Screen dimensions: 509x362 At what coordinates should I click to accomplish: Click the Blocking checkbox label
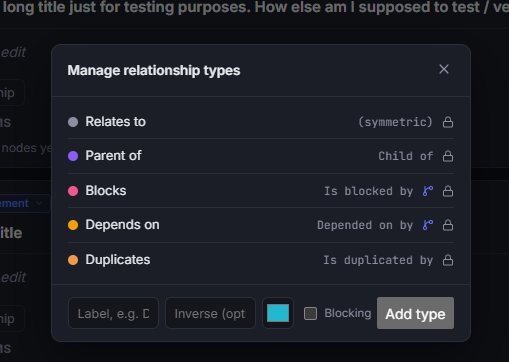(348, 313)
